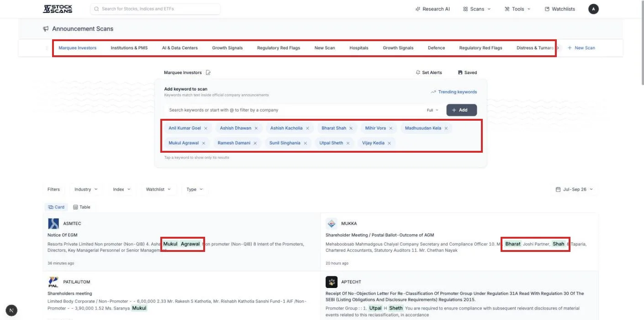Open the user avatar menu
644x320 pixels.
pos(593,9)
